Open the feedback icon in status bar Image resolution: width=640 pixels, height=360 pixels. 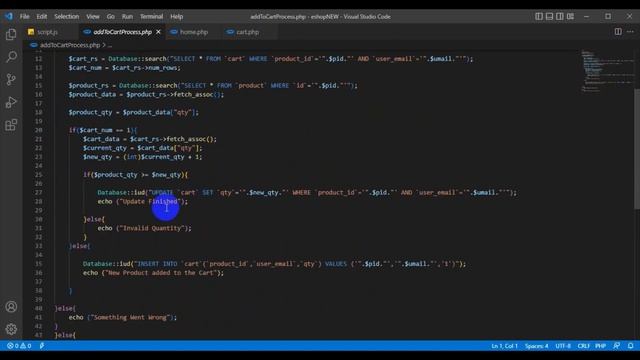[x=616, y=346]
